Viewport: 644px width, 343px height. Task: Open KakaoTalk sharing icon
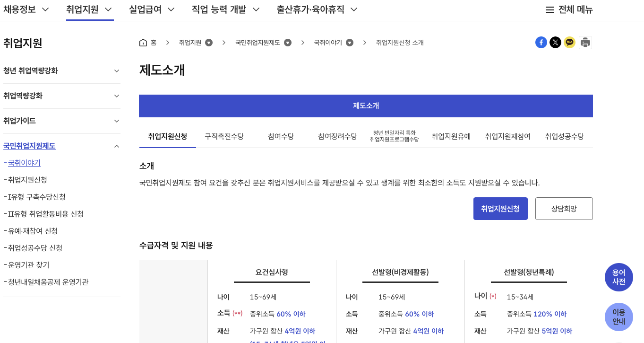(569, 42)
